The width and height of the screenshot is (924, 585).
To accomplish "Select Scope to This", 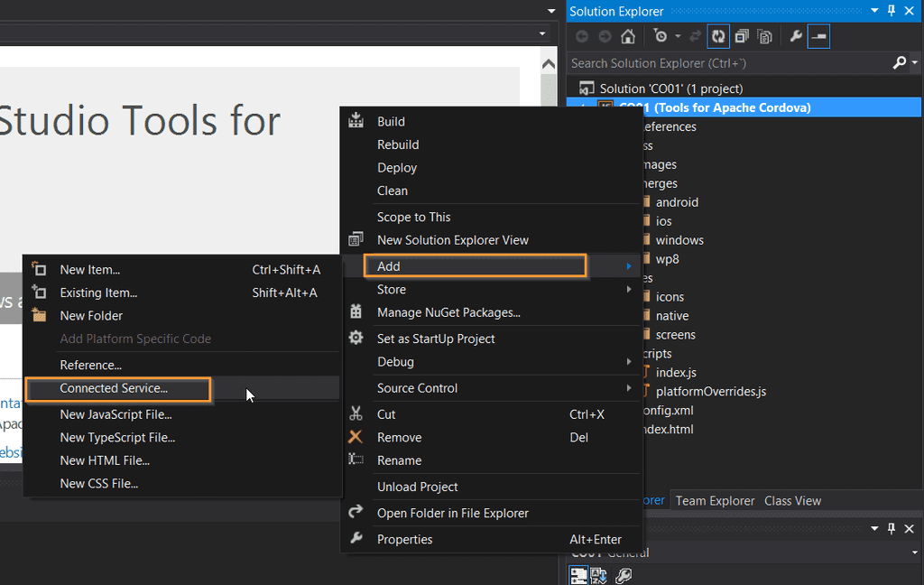I will (490, 217).
